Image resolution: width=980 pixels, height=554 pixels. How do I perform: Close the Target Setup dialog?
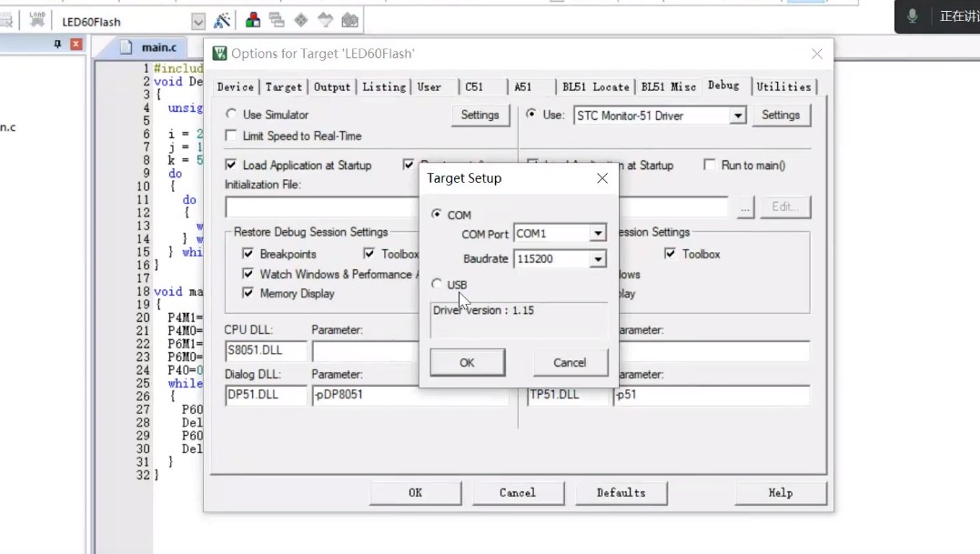click(601, 178)
